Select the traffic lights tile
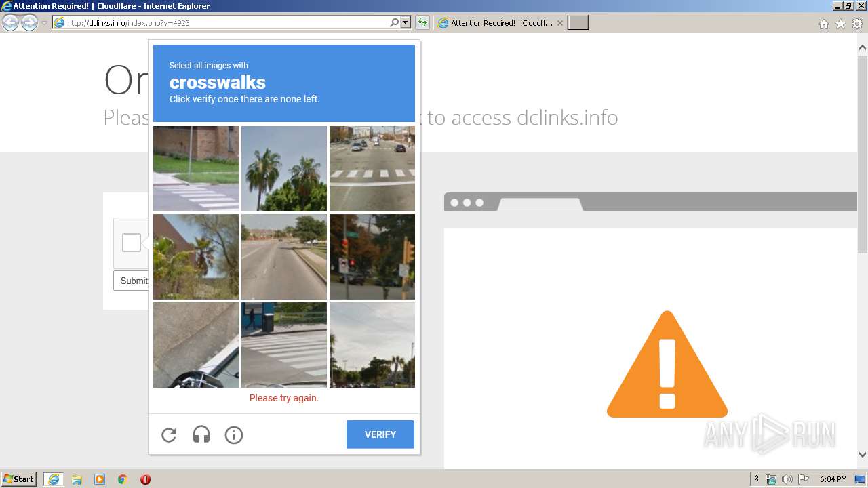 tap(372, 257)
